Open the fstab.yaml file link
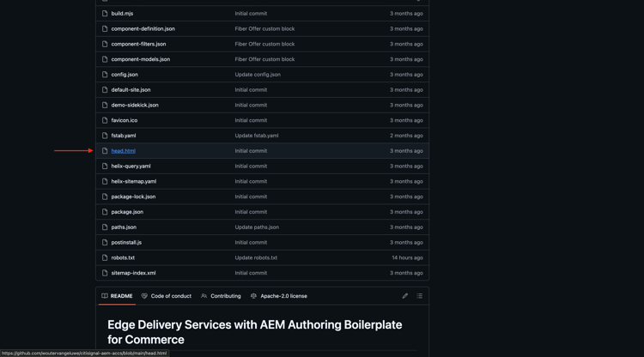Screen dimensions: 644x357 pyautogui.click(x=124, y=136)
